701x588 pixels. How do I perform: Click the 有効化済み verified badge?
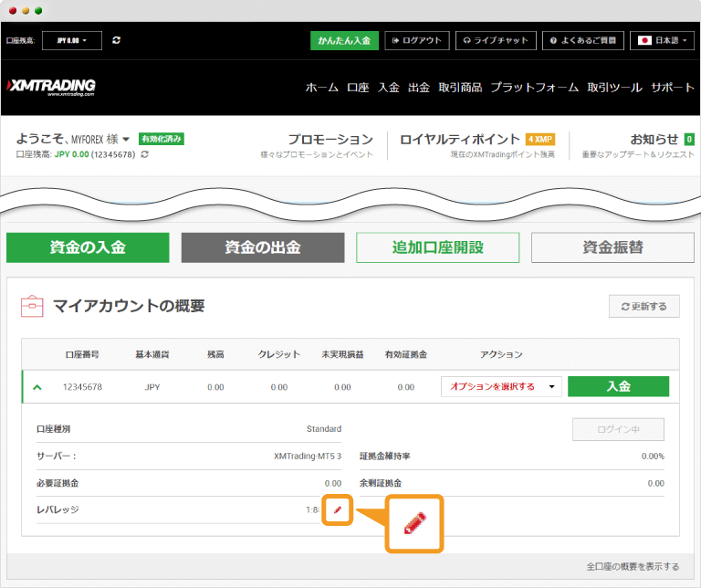click(161, 140)
